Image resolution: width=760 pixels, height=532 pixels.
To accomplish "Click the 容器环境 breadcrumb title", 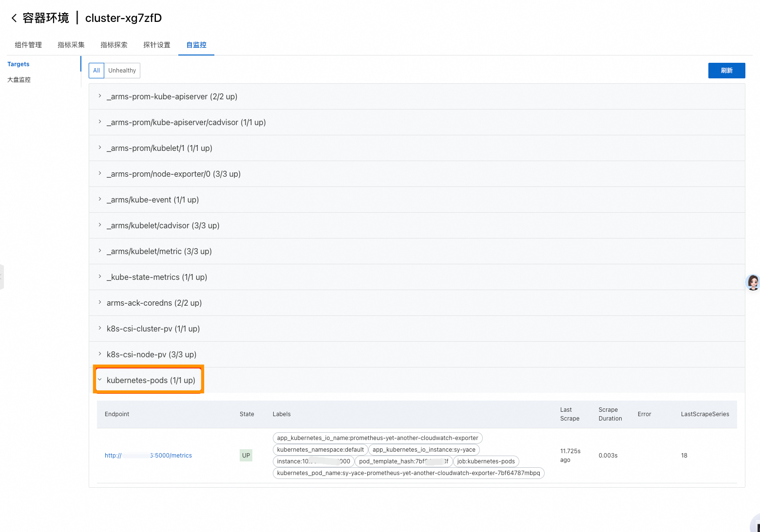I will (46, 18).
